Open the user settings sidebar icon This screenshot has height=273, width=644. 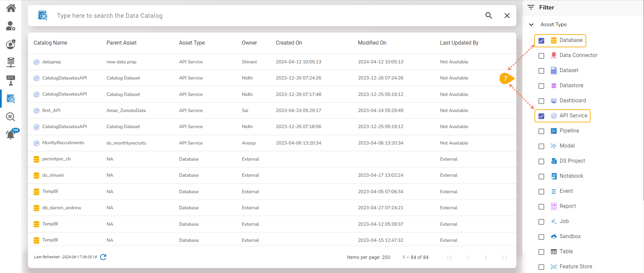click(x=11, y=26)
